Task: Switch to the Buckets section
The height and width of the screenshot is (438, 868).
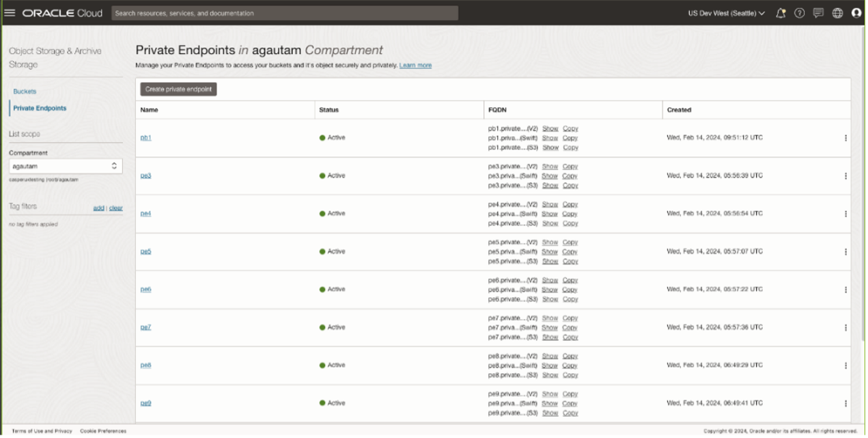Action: (x=25, y=90)
